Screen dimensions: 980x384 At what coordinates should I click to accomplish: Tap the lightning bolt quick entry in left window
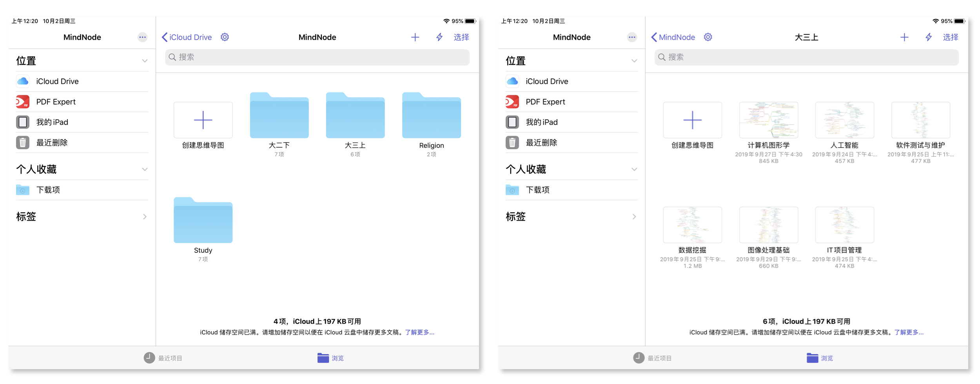439,37
